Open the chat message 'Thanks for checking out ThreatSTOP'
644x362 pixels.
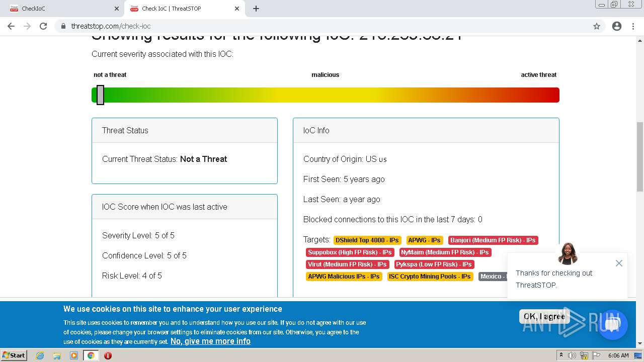pyautogui.click(x=554, y=279)
